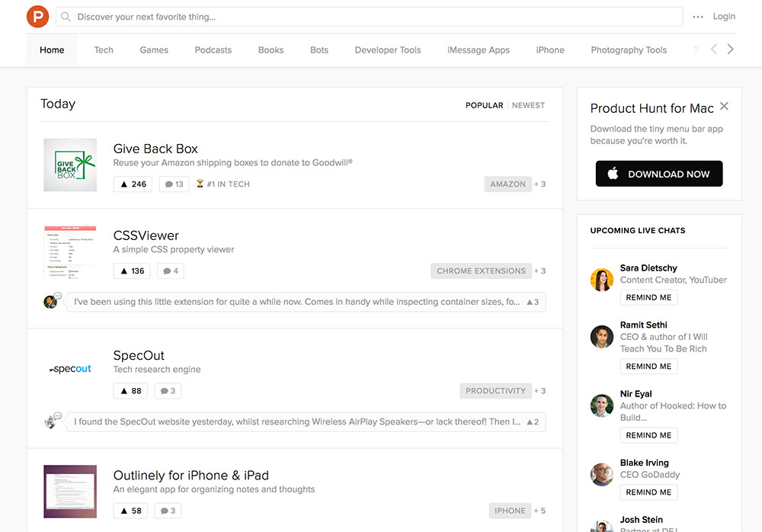Upvote Outlinely for iPhone & iPad
Viewport: 762px width, 532px height.
click(x=130, y=511)
